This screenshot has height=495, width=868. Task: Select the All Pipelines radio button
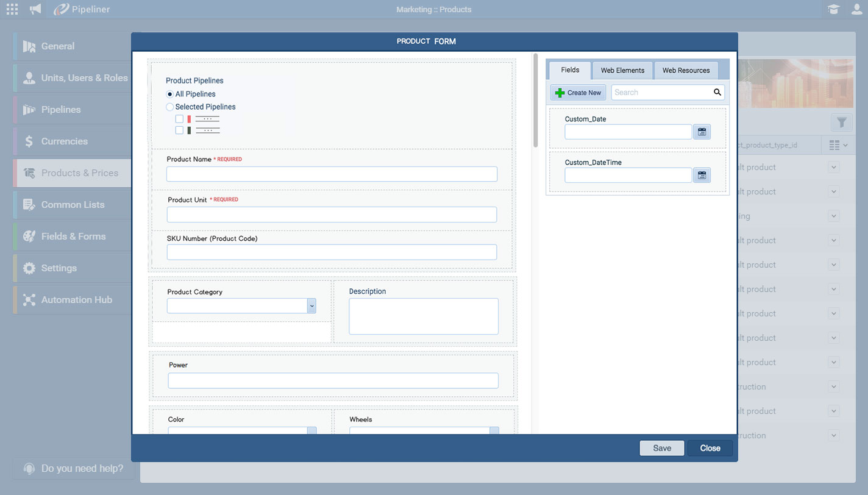point(169,93)
